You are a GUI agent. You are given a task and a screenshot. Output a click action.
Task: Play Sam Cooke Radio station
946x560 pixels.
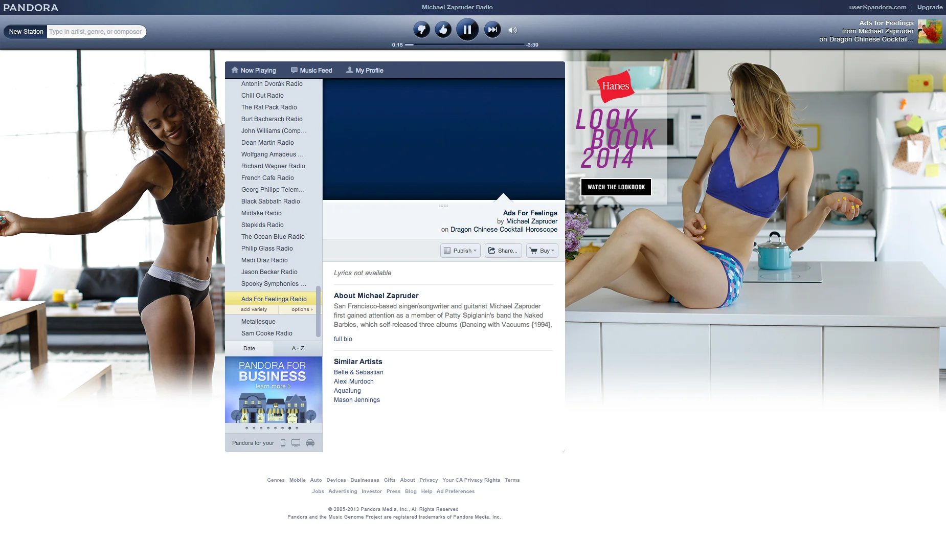click(x=266, y=333)
